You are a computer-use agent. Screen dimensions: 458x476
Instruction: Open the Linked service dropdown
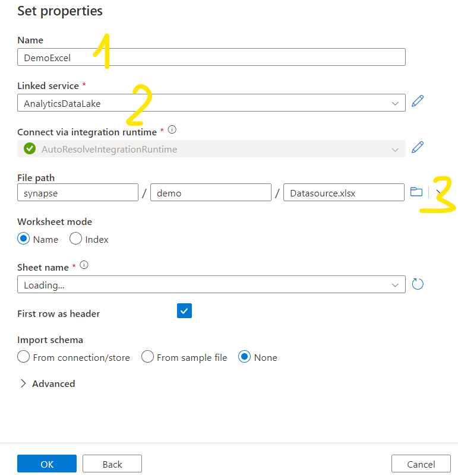(211, 103)
